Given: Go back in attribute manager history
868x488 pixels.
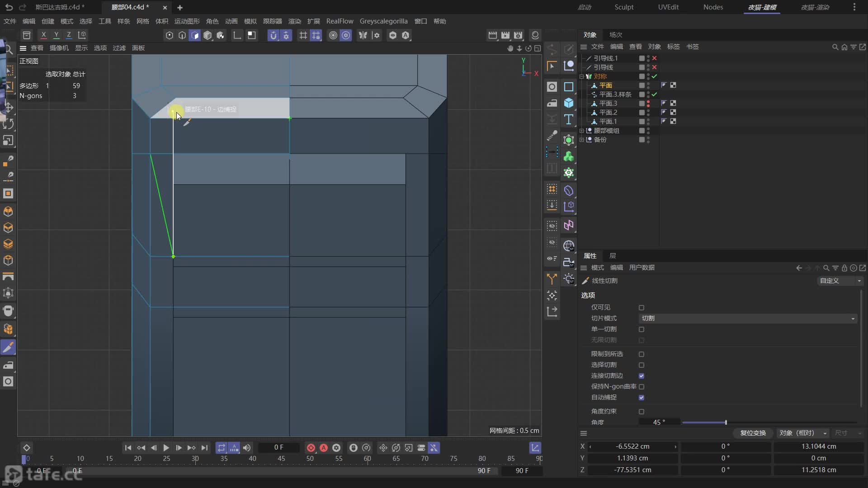Looking at the screenshot, I should (x=799, y=268).
